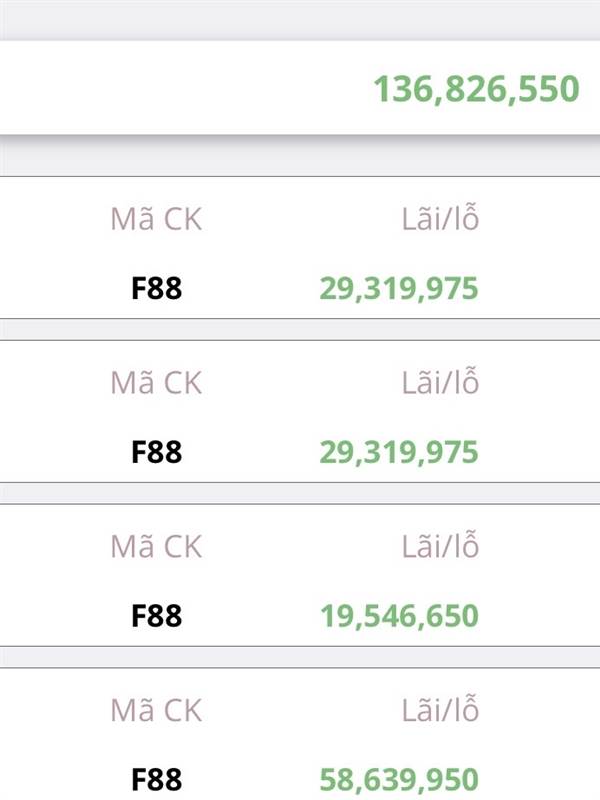Image resolution: width=600 pixels, height=800 pixels.
Task: Tap the gray divider below the total panel
Action: [x=300, y=157]
